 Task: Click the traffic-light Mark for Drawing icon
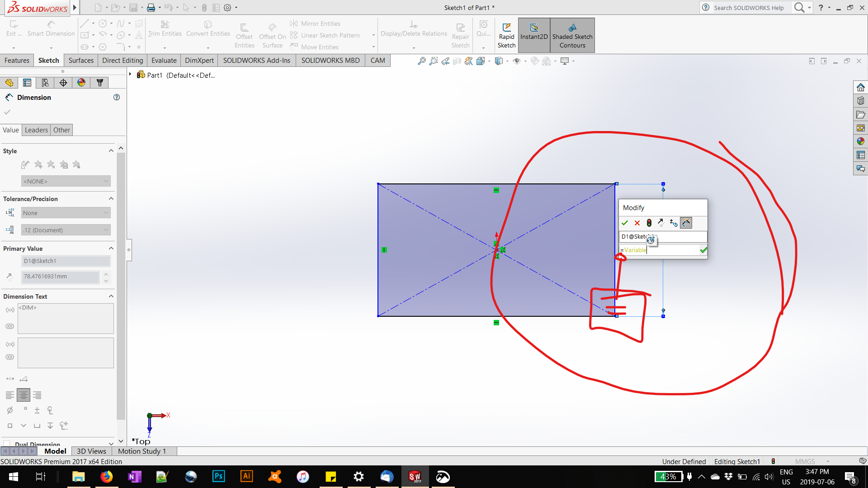[x=649, y=223]
